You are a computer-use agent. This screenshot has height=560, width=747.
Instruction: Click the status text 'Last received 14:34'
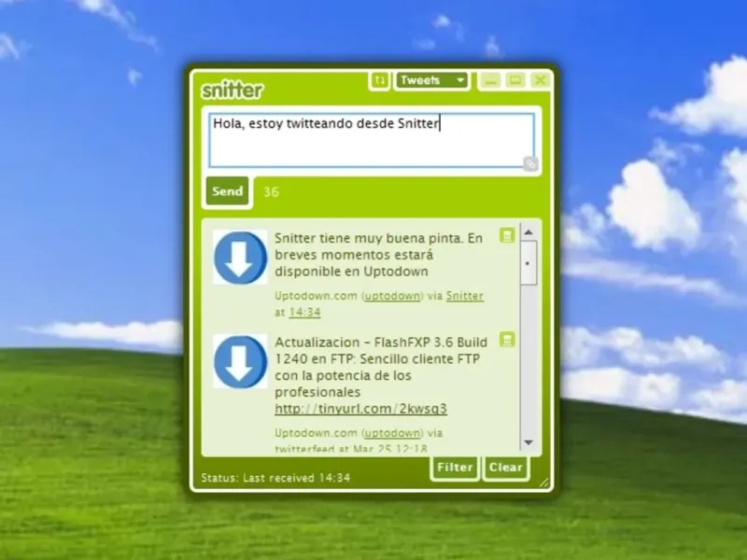pyautogui.click(x=296, y=478)
